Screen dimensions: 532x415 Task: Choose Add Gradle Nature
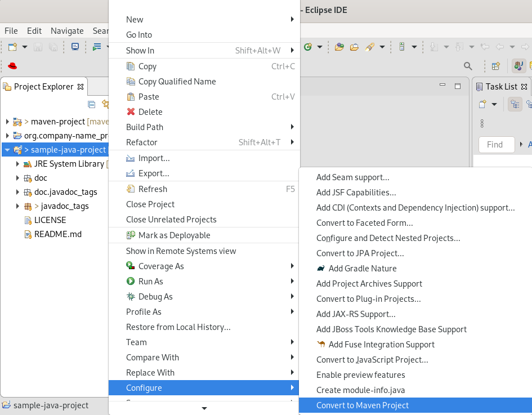(x=362, y=269)
